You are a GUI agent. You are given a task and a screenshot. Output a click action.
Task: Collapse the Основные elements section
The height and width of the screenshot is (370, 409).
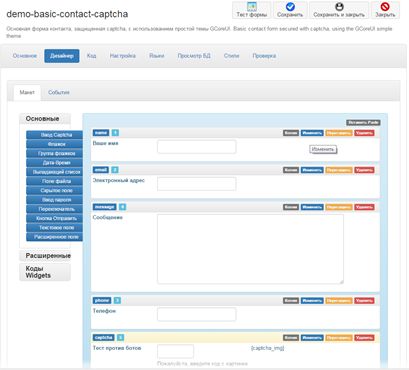tap(45, 119)
